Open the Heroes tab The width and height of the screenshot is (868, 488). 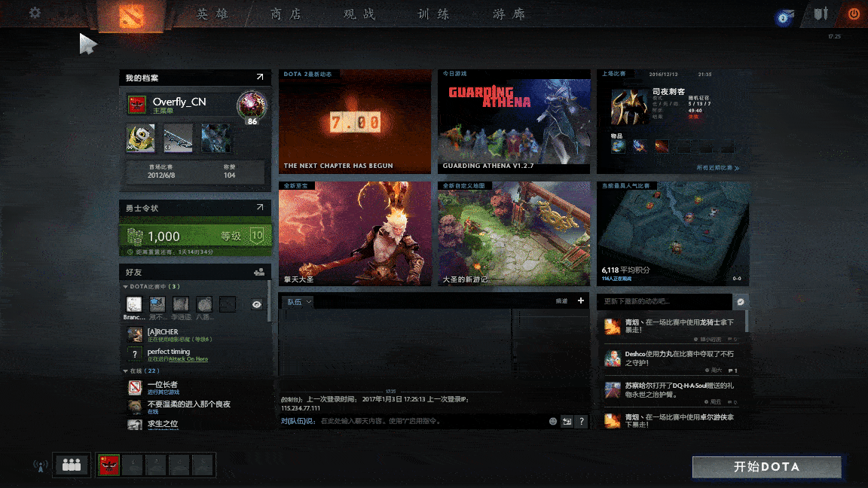click(x=212, y=14)
